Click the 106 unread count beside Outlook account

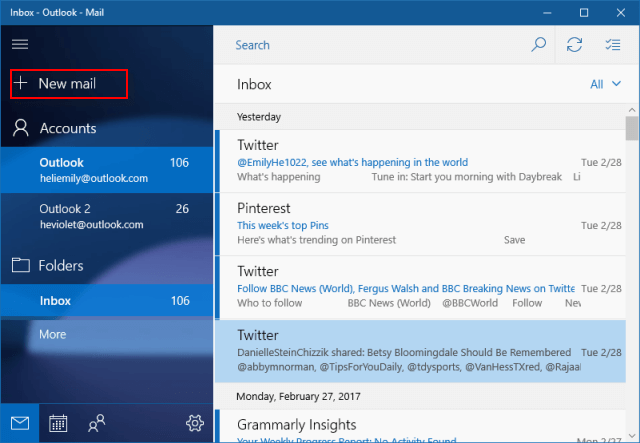click(x=179, y=163)
